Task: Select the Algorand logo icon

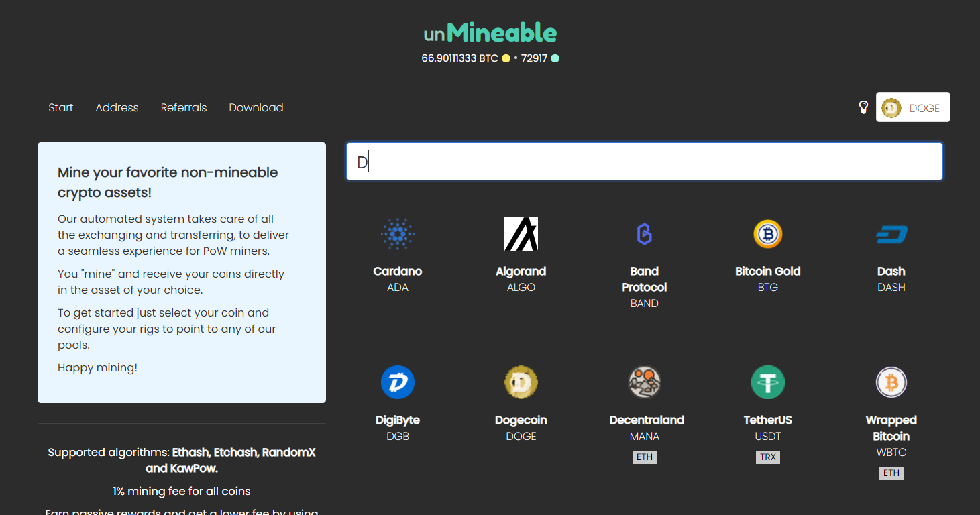Action: pyautogui.click(x=521, y=234)
